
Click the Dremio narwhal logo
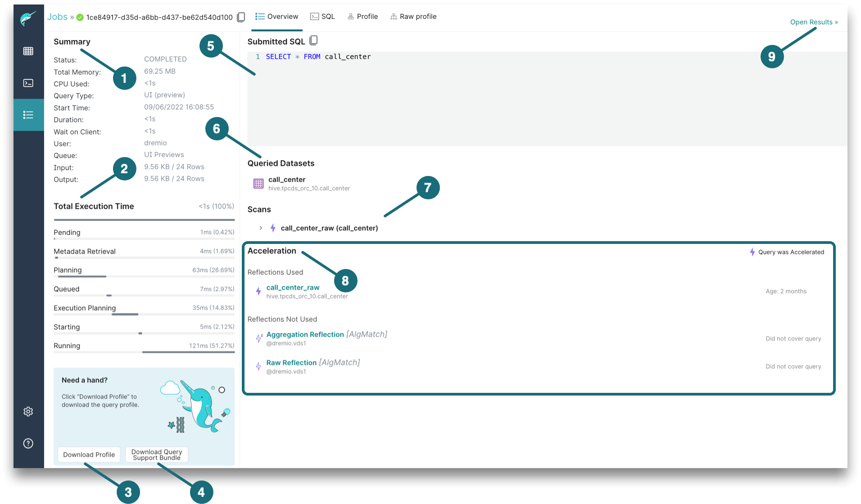pyautogui.click(x=28, y=18)
